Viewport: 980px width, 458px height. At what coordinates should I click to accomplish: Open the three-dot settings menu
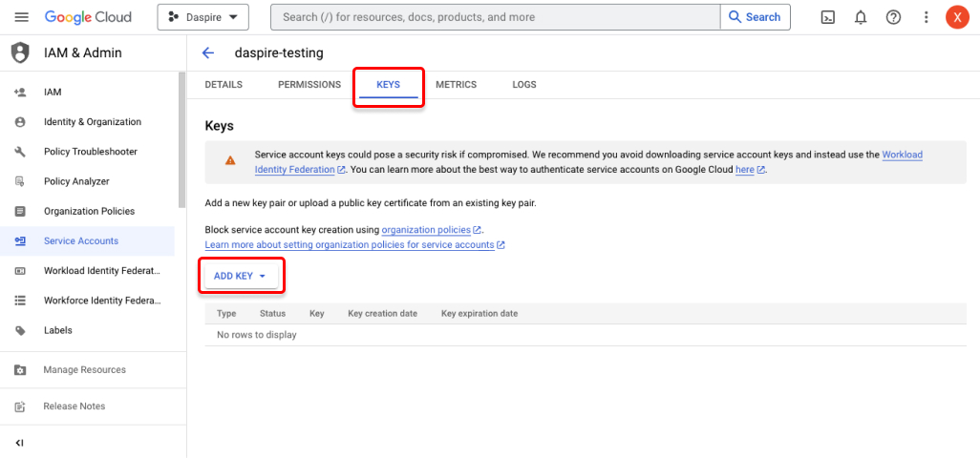pyautogui.click(x=927, y=17)
